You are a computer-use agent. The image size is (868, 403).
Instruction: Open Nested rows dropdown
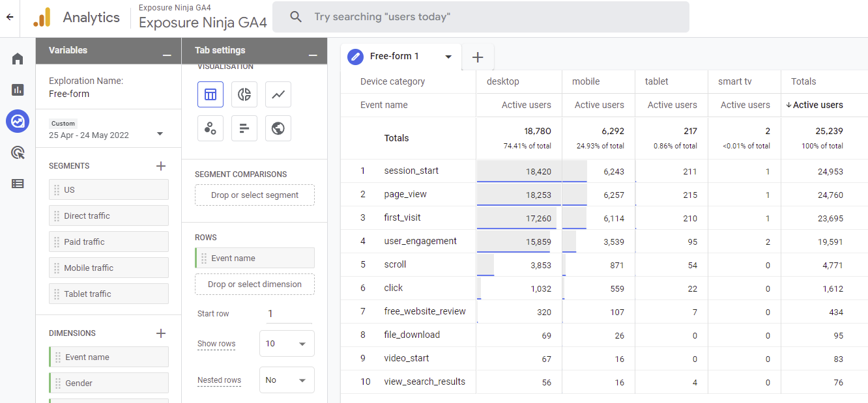pyautogui.click(x=287, y=380)
